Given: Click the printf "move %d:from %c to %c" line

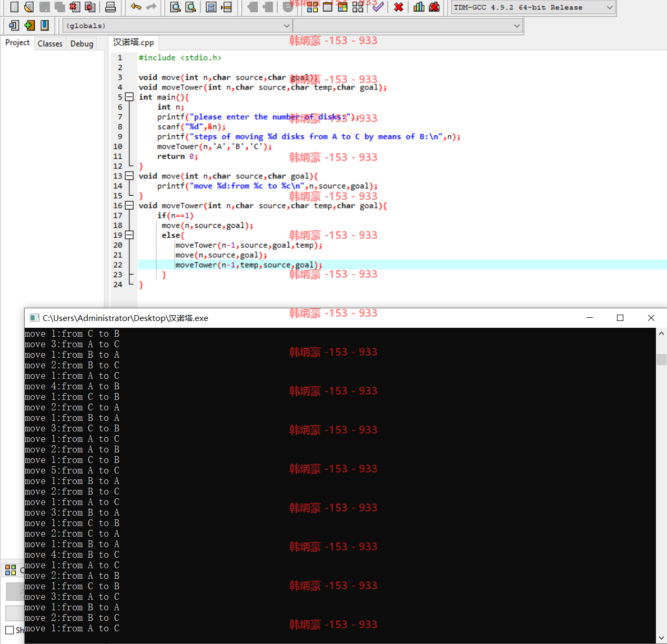Looking at the screenshot, I should [x=267, y=186].
